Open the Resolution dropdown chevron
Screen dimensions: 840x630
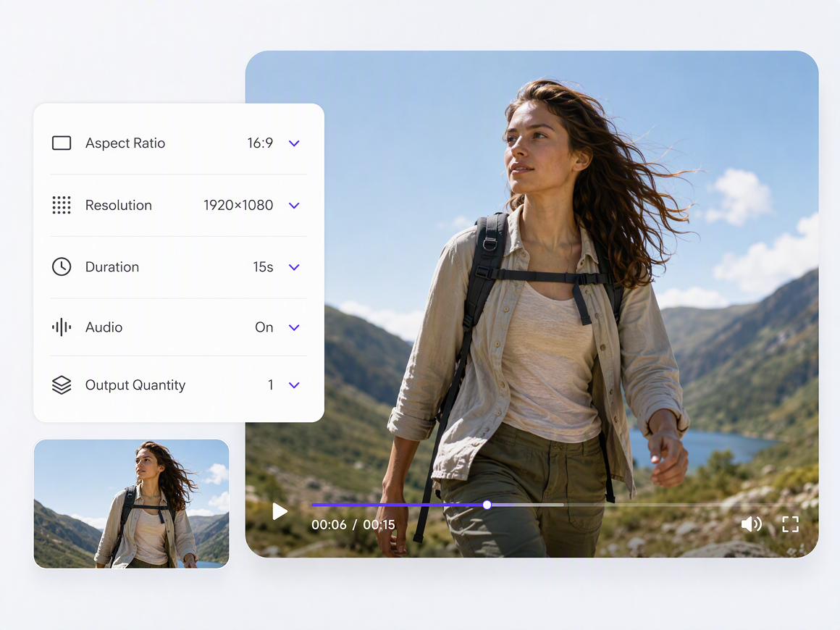click(294, 206)
